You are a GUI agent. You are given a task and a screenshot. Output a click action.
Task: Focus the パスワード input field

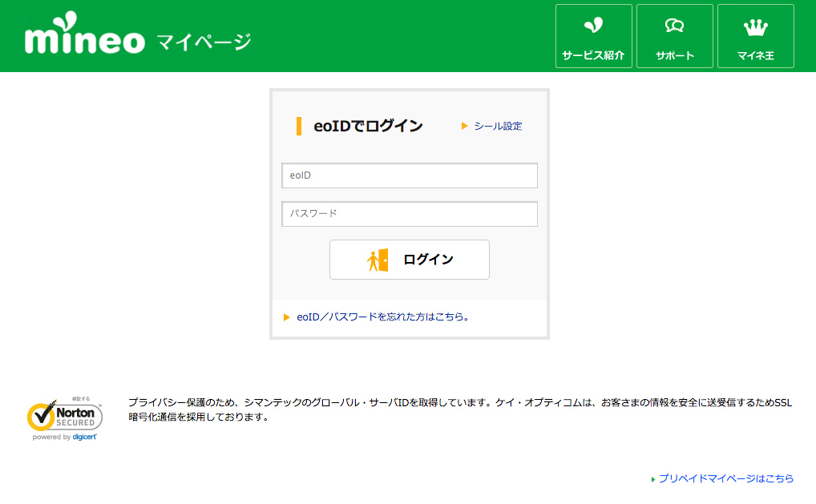tap(410, 214)
